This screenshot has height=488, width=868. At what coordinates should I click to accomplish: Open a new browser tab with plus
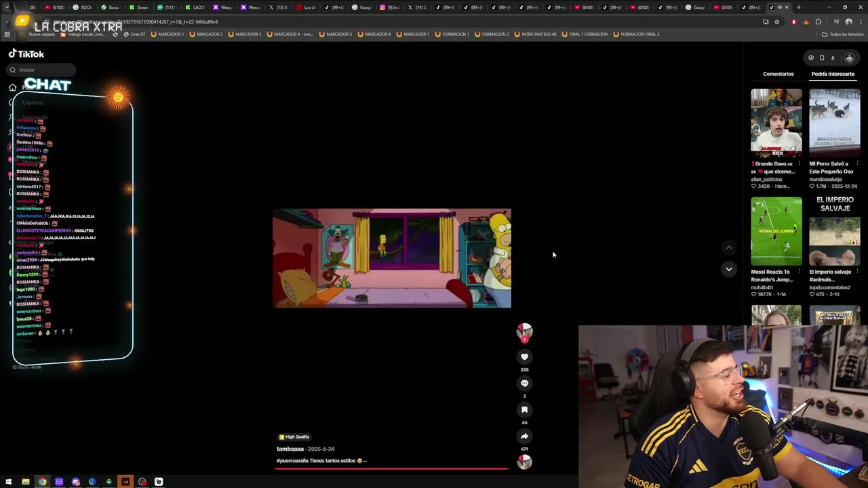(798, 7)
